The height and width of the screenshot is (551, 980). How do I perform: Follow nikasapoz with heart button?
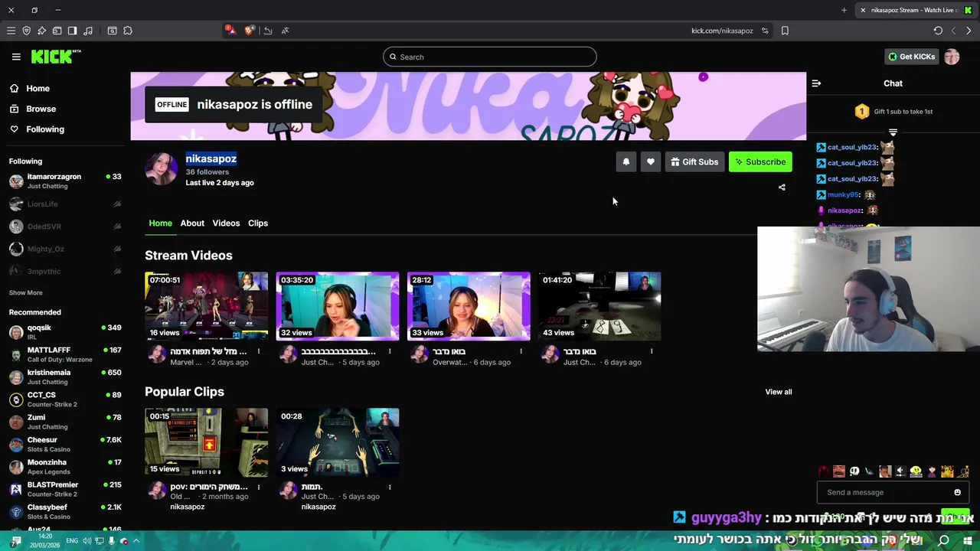(651, 162)
